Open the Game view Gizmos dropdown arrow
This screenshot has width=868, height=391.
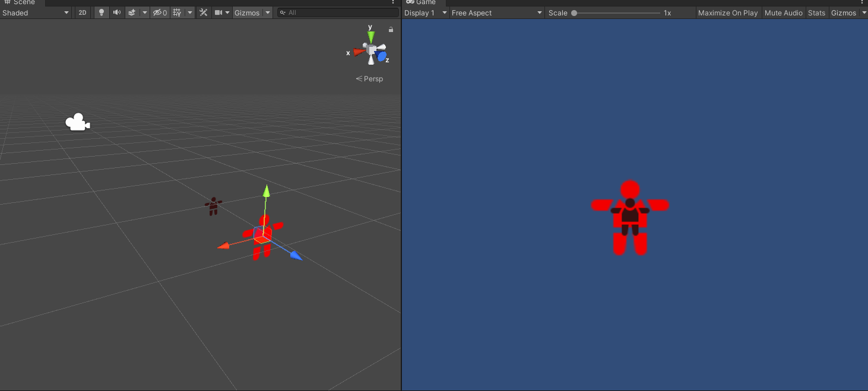click(x=863, y=12)
